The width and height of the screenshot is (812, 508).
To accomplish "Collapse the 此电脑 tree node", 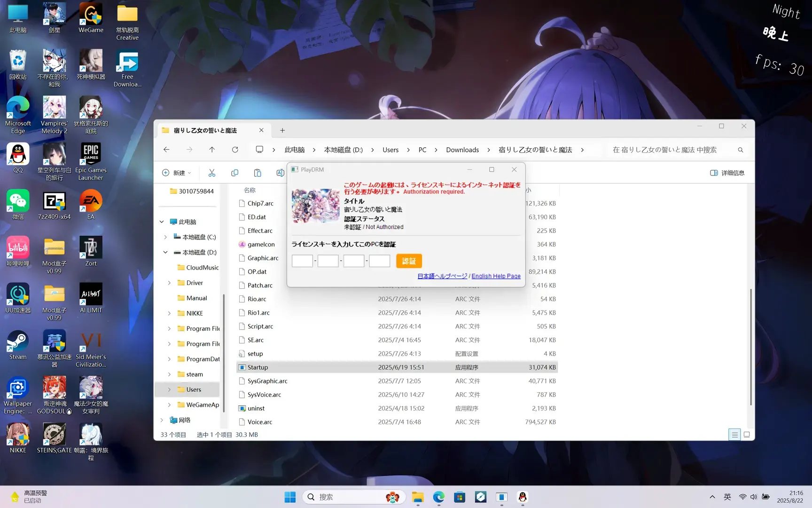I will click(x=162, y=222).
